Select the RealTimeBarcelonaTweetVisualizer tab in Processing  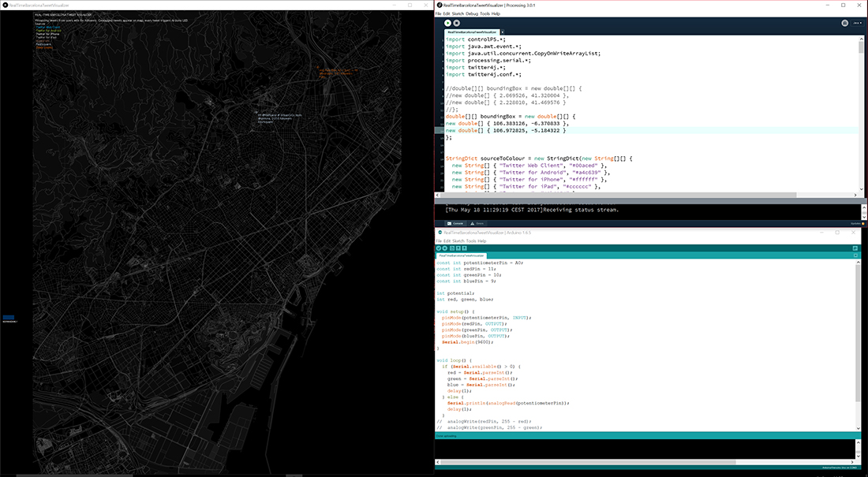472,32
